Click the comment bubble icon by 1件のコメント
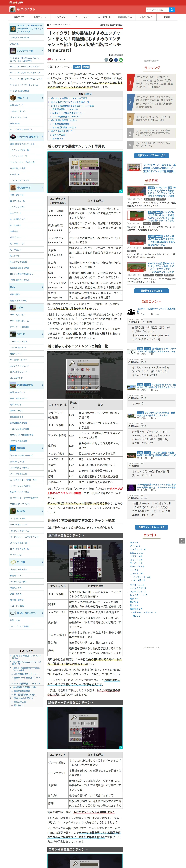This screenshot has width=186, height=868. [x=49, y=60]
